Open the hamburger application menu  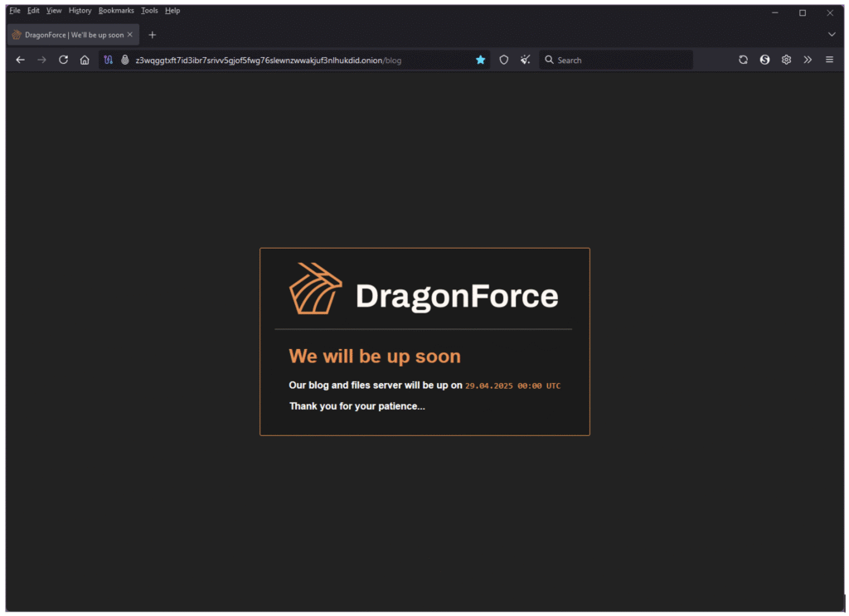(829, 60)
